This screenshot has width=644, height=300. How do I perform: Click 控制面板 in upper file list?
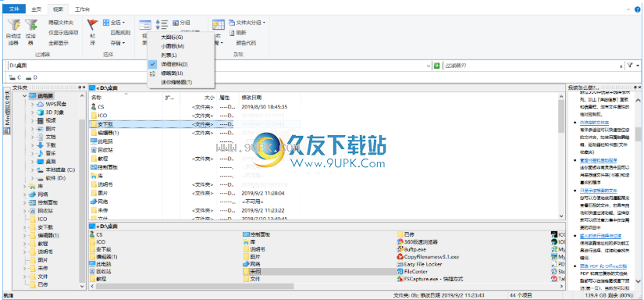[105, 167]
